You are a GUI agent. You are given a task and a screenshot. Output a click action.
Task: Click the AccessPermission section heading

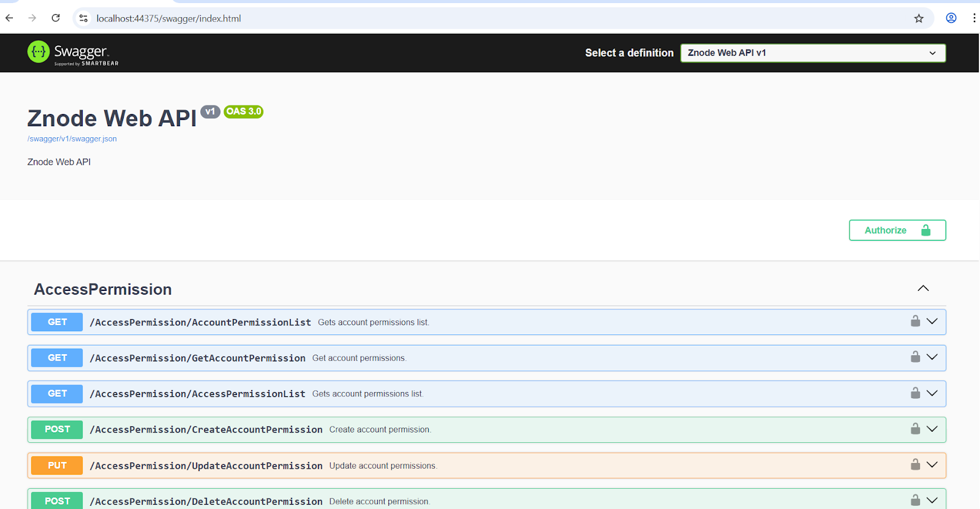tap(103, 289)
